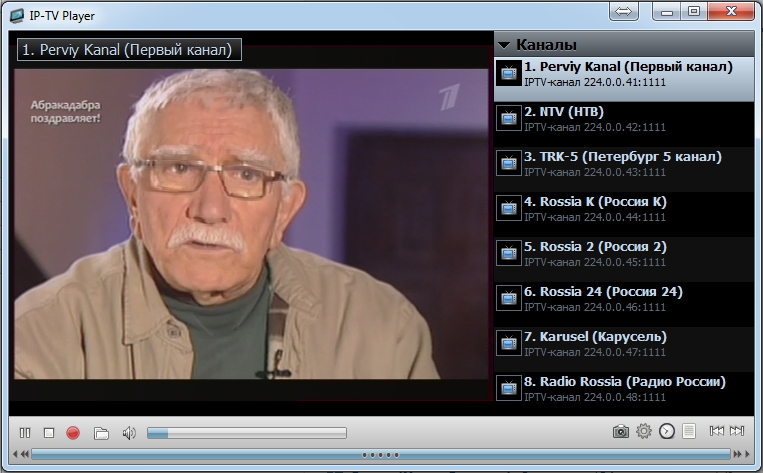The image size is (763, 473).
Task: Click the right double-arrow on the seek bar
Action: [x=739, y=455]
